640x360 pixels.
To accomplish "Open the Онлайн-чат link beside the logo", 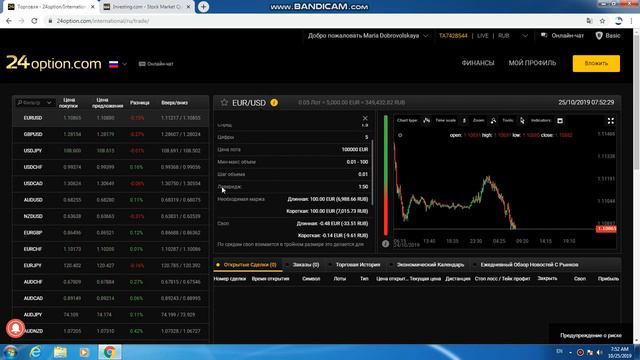I will pyautogui.click(x=156, y=64).
